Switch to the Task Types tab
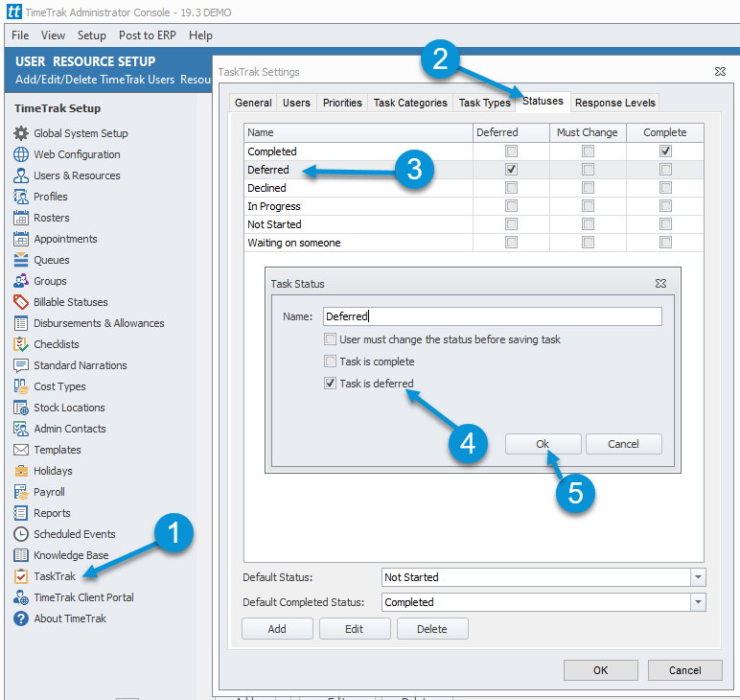The height and width of the screenshot is (700, 740). tap(484, 103)
